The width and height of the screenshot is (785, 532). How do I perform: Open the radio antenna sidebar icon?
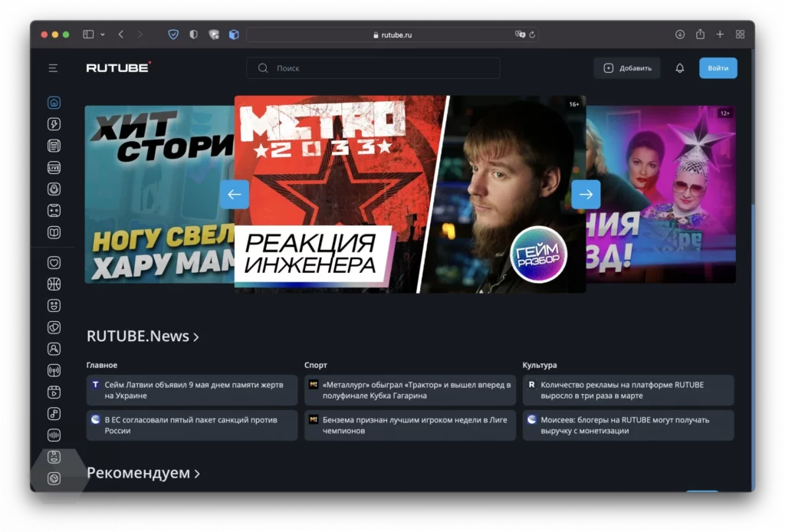(54, 370)
